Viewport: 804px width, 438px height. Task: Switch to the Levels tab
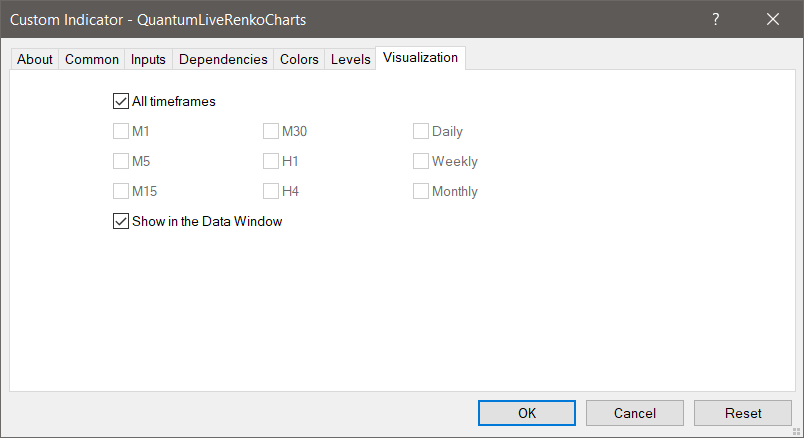(350, 59)
